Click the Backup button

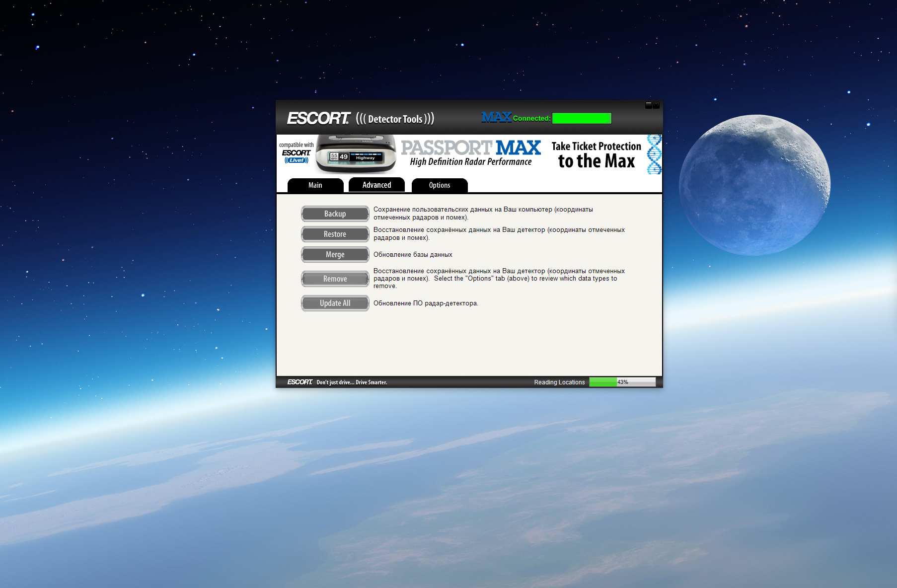click(x=335, y=214)
